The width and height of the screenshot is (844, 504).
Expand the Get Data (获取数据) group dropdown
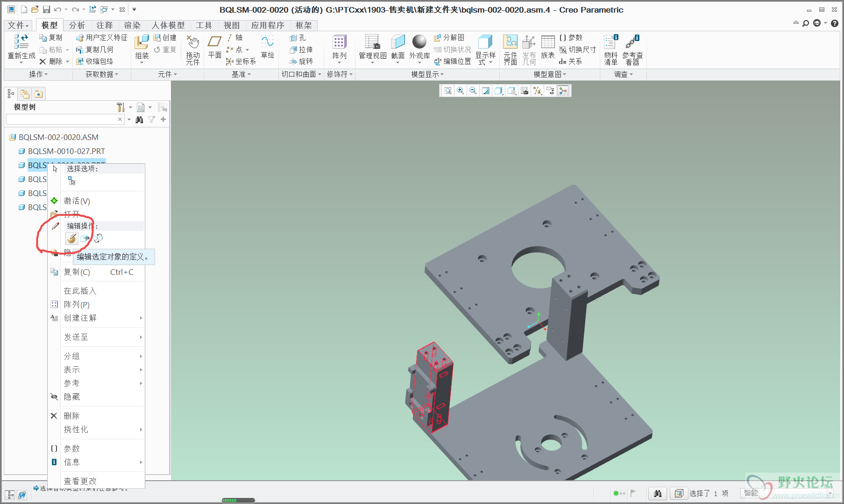[x=102, y=74]
